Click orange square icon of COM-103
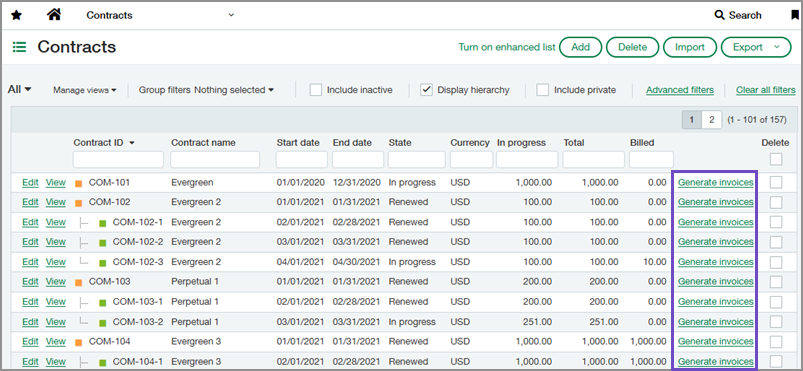The width and height of the screenshot is (803, 371). point(78,282)
